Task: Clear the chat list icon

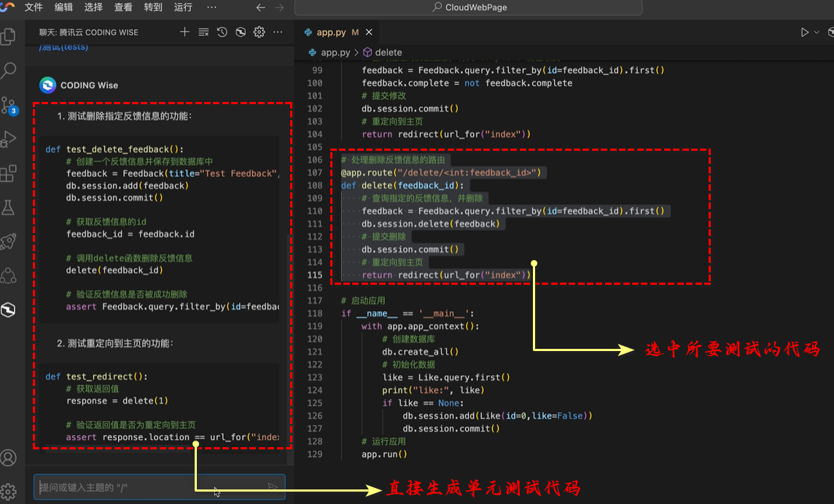Action: pos(203,32)
